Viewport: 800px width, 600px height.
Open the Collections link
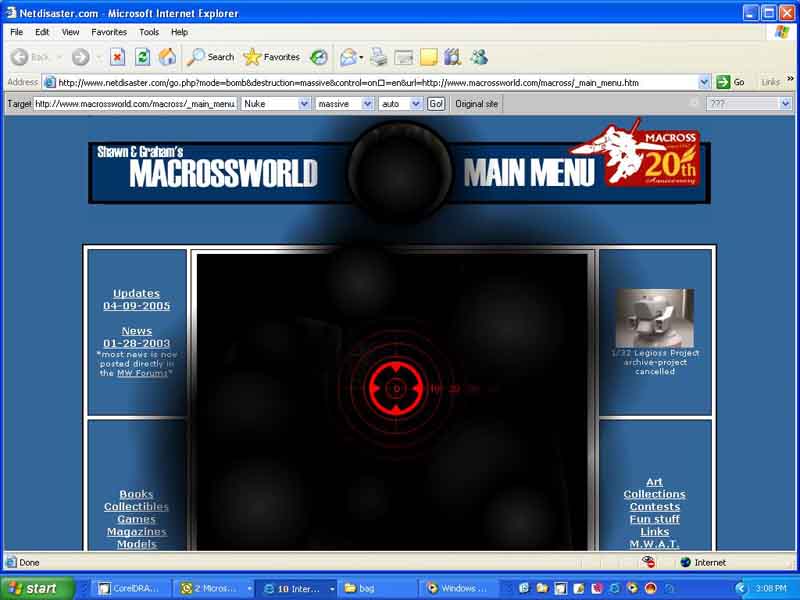tap(654, 494)
